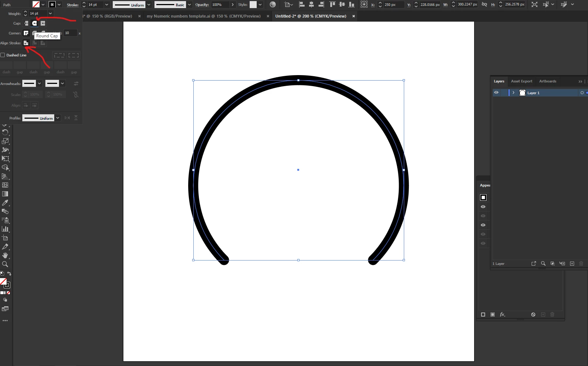The width and height of the screenshot is (588, 366).
Task: Select the Rotate tool in toolbar
Action: click(5, 132)
